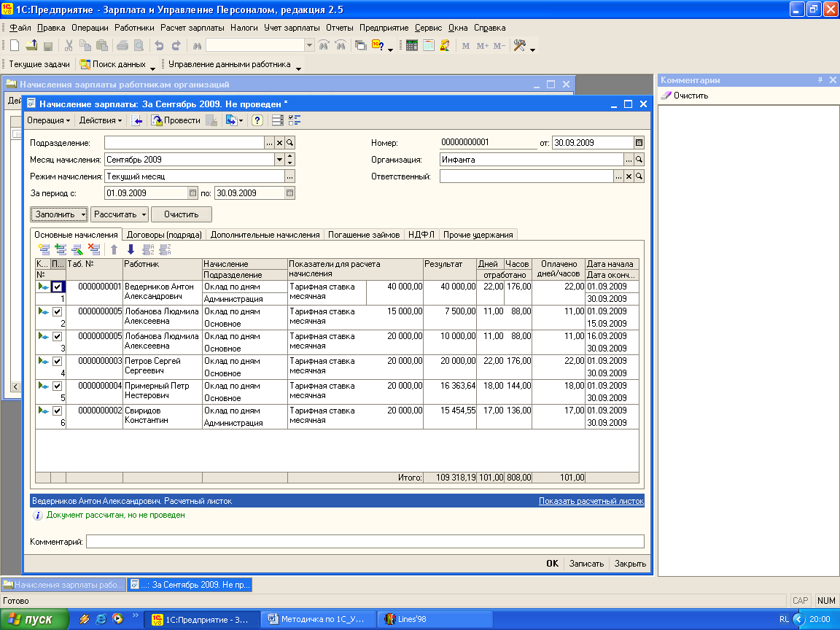
Task: Open the 1C help icon with question mark
Action: pos(378,46)
